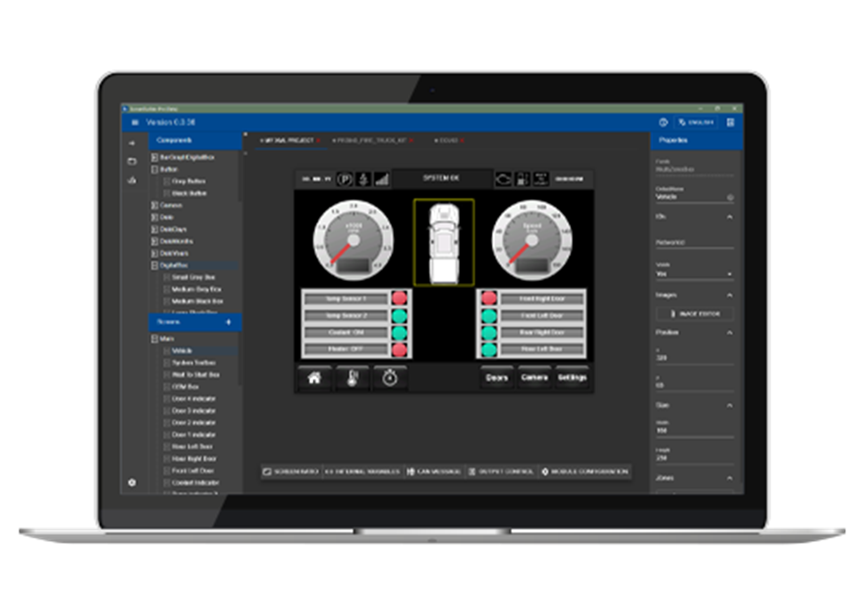The height and width of the screenshot is (604, 868).
Task: Open the thermometer screen icon below the gauges
Action: (353, 378)
